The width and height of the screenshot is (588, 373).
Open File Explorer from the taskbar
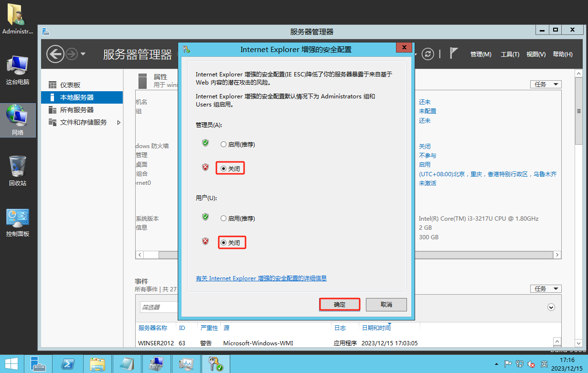(97, 364)
